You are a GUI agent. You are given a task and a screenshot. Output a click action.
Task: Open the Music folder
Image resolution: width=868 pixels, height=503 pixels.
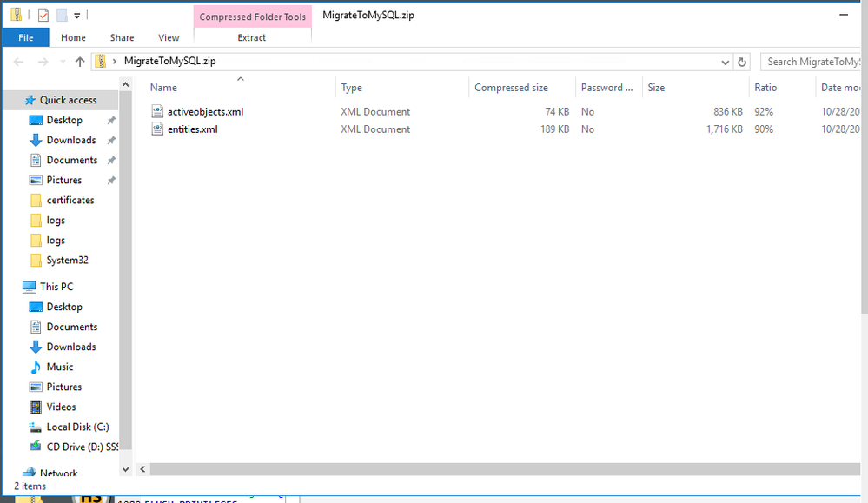[x=59, y=367]
